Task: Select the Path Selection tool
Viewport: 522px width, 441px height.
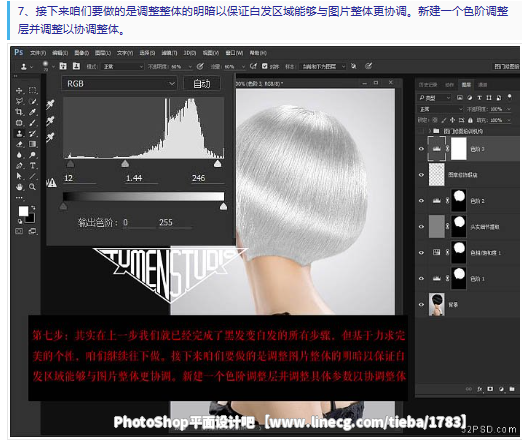Action: click(x=19, y=176)
